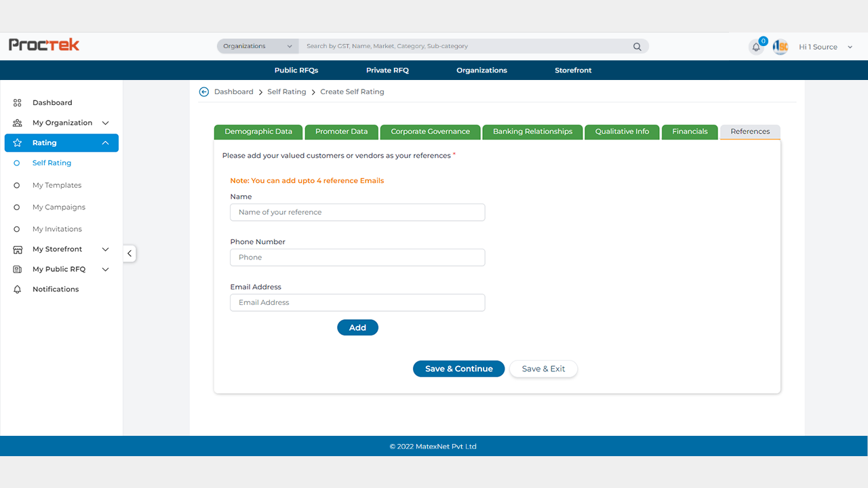This screenshot has height=488, width=868.
Task: Collapse the sidebar with the arrow handle
Action: click(x=130, y=253)
